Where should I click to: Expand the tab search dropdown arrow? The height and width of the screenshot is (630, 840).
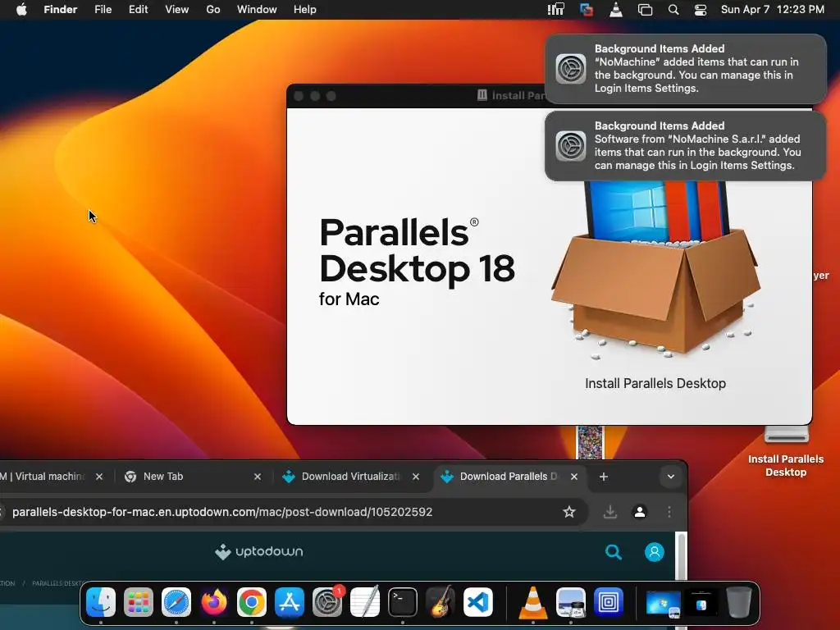(x=671, y=477)
